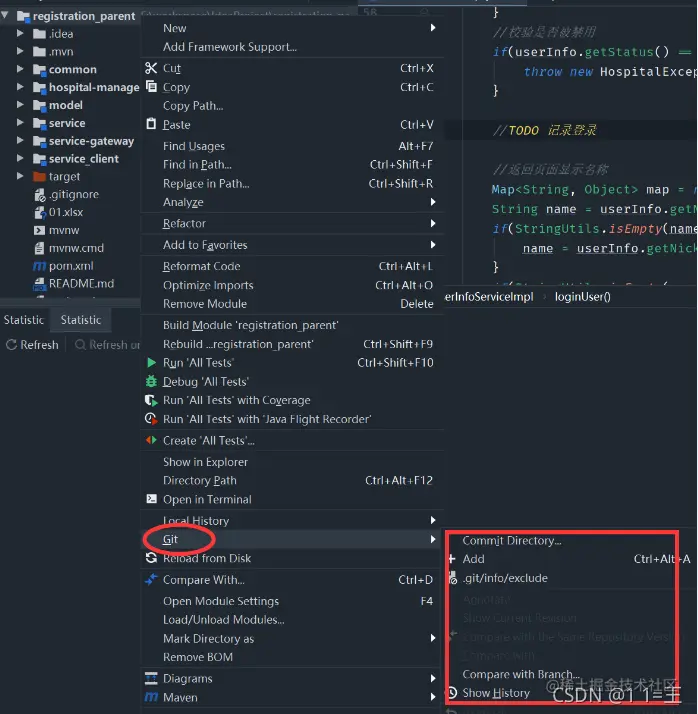The width and height of the screenshot is (698, 714).
Task: Expand the service_client module arrow
Action: [20, 158]
